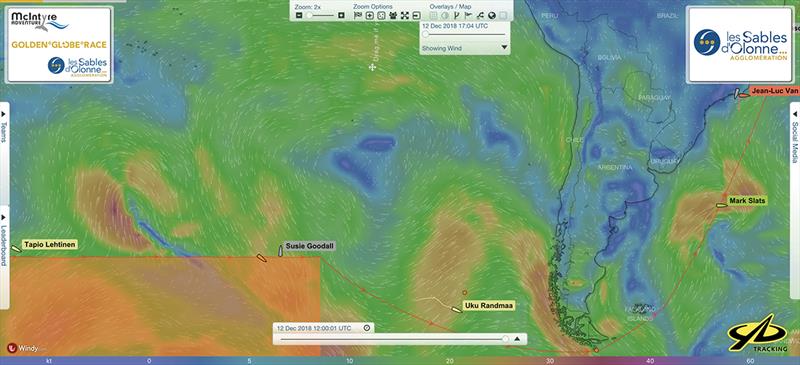
Task: Click the fit-to-screen arrows icon
Action: (x=405, y=15)
